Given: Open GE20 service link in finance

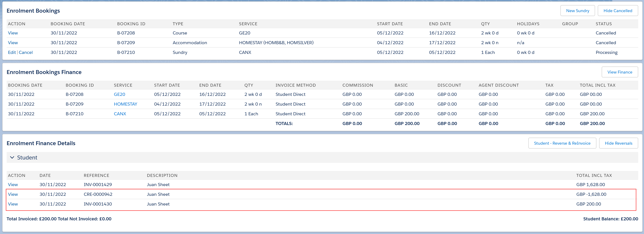Looking at the screenshot, I should click(x=119, y=94).
